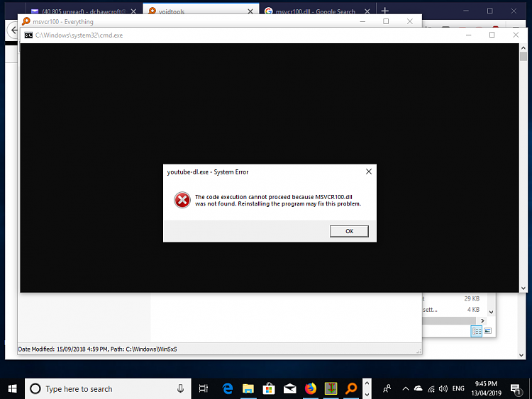The image size is (532, 399).
Task: Open the volume speaker tray icon
Action: tap(443, 388)
